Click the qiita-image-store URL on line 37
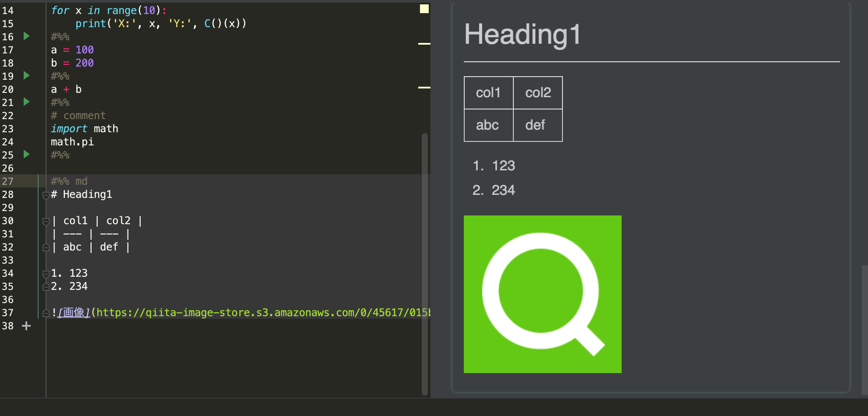This screenshot has width=868, height=416. pos(263,312)
